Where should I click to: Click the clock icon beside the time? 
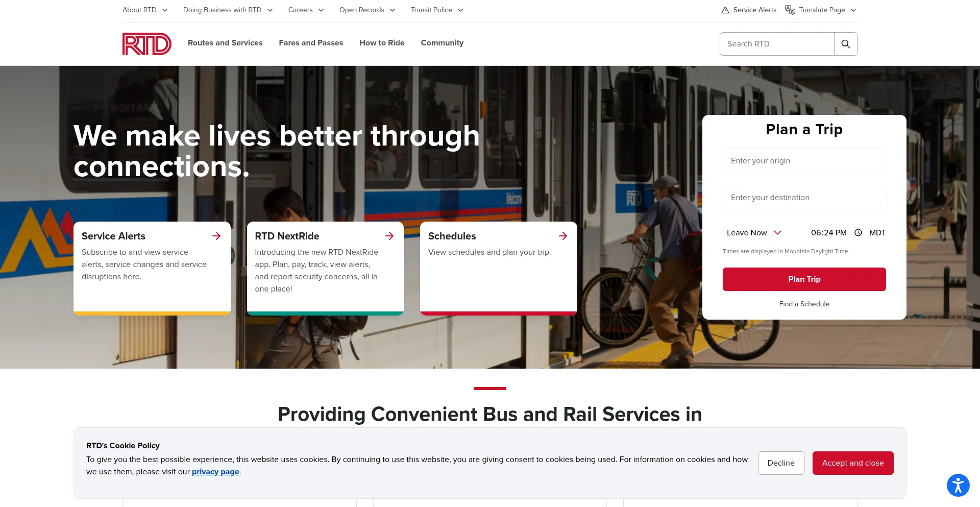859,233
